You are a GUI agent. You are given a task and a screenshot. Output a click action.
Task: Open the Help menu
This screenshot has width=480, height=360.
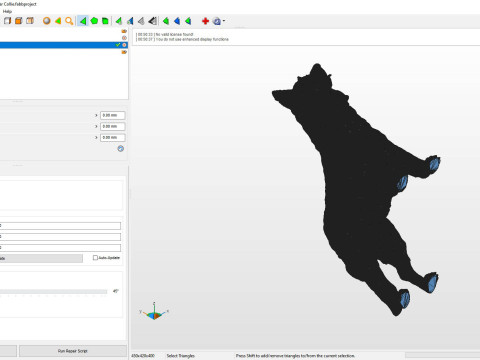pyautogui.click(x=7, y=11)
